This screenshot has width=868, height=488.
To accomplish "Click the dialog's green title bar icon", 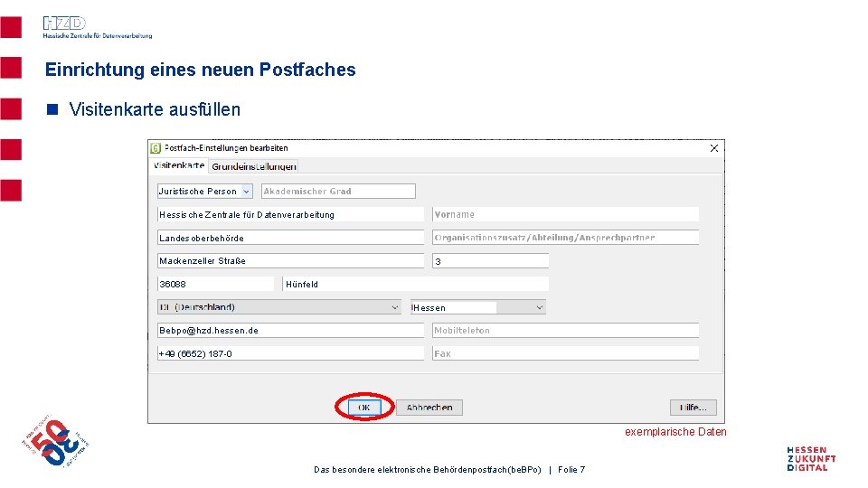I will 156,148.
